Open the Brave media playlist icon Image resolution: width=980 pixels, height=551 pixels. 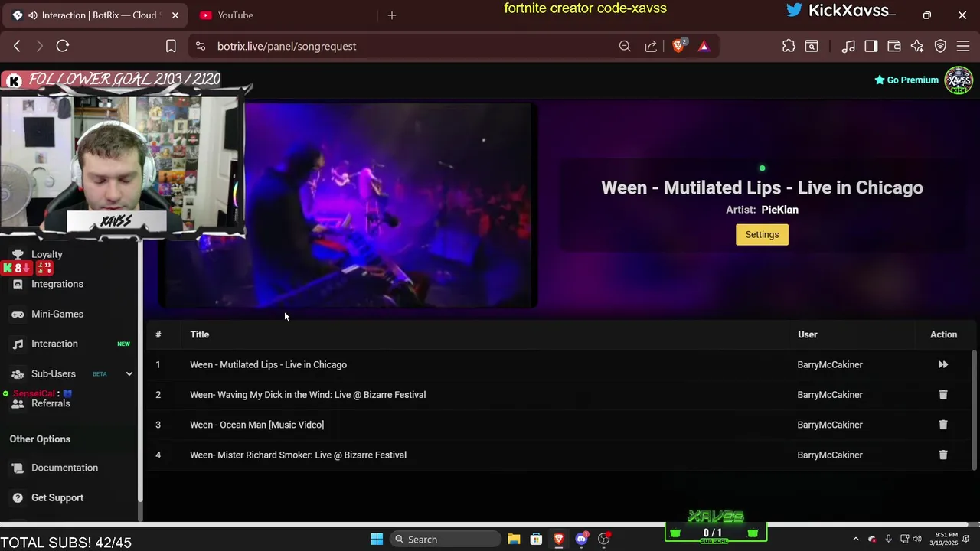point(848,47)
